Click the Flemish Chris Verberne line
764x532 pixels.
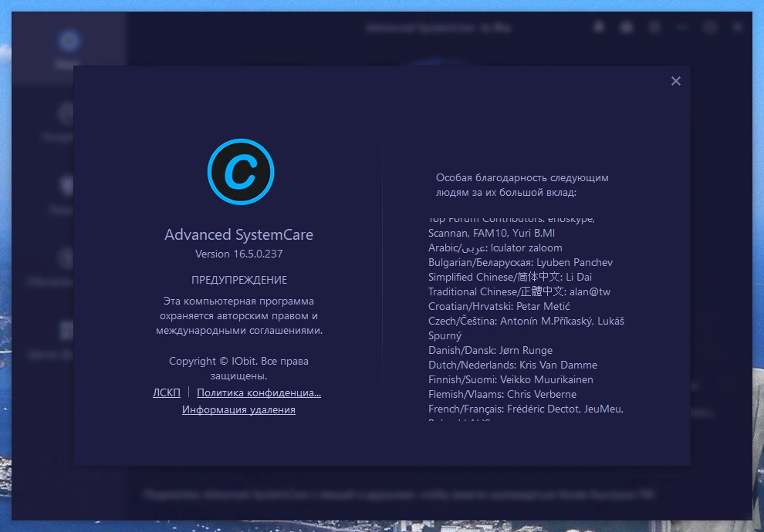[x=502, y=394]
